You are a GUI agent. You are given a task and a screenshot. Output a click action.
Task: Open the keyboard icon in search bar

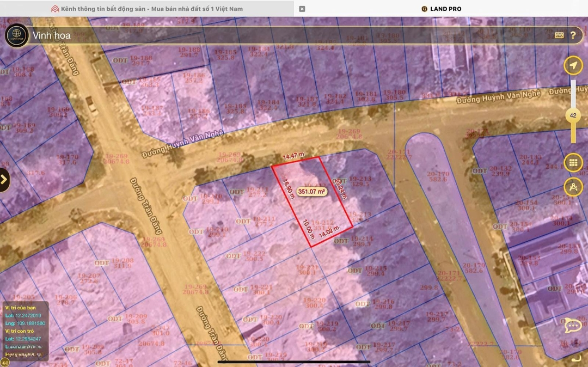pos(559,35)
